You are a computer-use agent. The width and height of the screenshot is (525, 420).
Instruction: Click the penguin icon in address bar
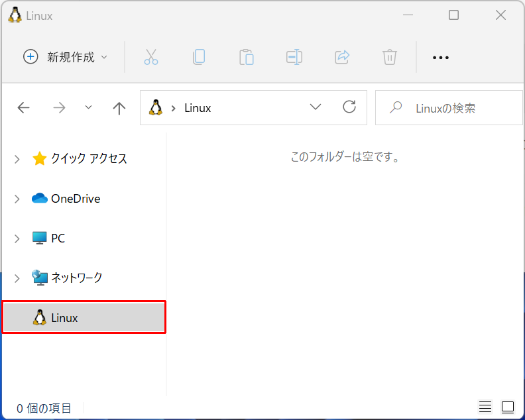pyautogui.click(x=156, y=107)
